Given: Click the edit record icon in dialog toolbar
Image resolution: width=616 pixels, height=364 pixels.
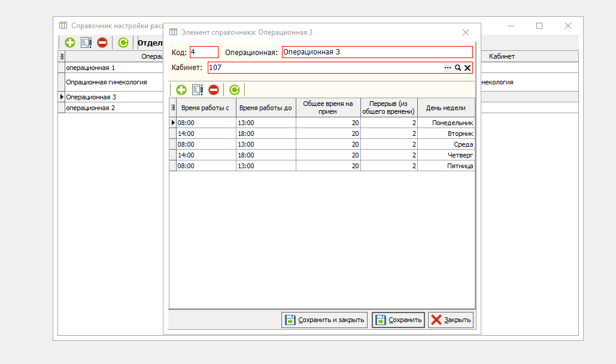Looking at the screenshot, I should click(x=198, y=90).
